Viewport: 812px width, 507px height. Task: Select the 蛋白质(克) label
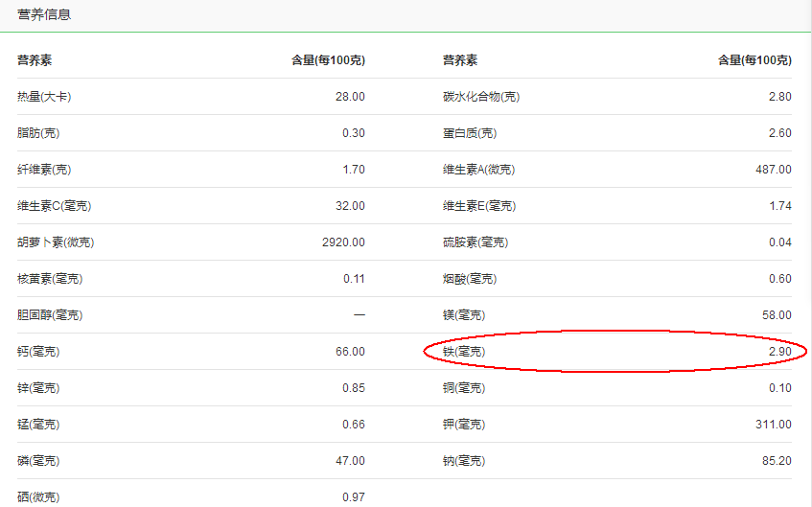tap(470, 133)
